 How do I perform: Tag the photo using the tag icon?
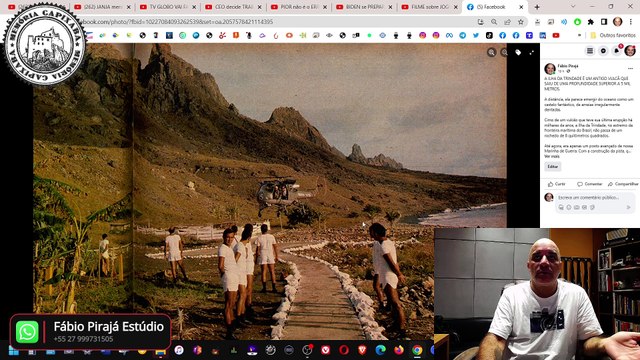(x=518, y=52)
